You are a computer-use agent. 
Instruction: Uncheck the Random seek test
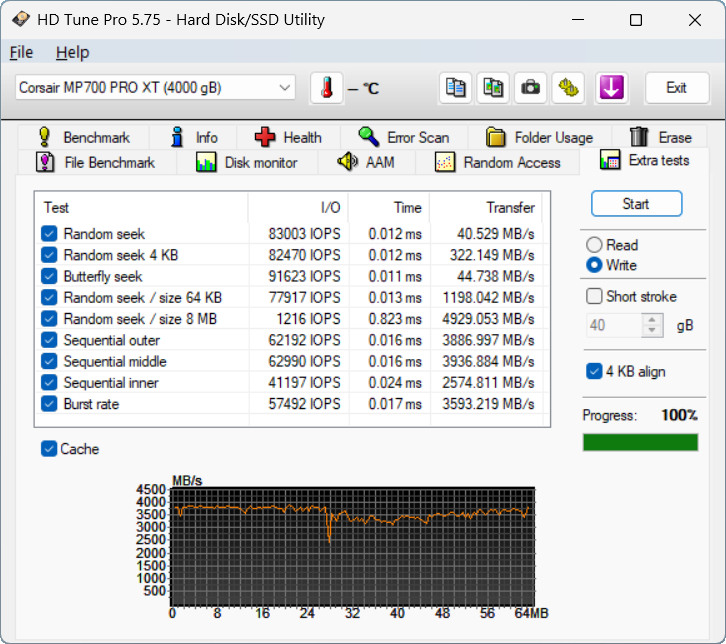click(49, 234)
